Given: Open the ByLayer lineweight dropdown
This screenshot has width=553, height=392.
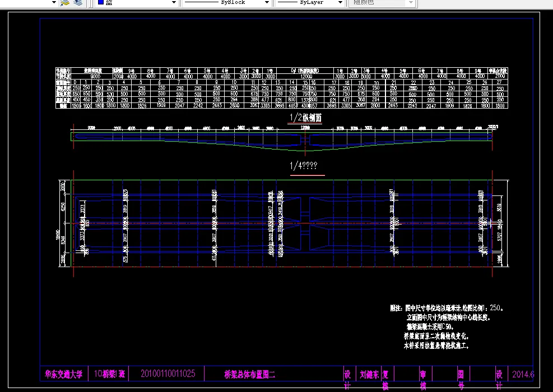Looking at the screenshot, I should 340,2.
